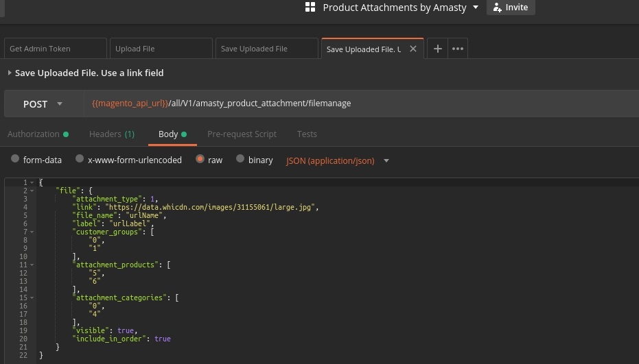The width and height of the screenshot is (639, 364).
Task: Collapse the attachment_categories array fold arrow
Action: (x=32, y=298)
